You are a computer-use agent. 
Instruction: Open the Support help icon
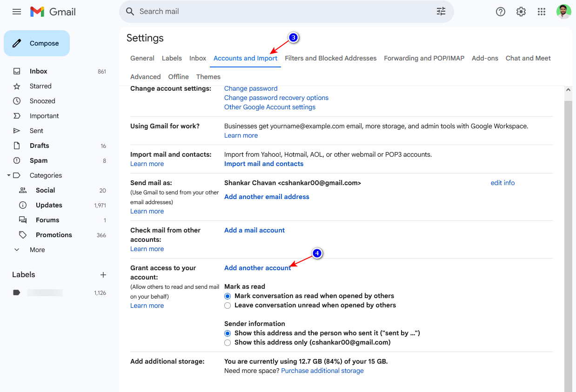(501, 12)
